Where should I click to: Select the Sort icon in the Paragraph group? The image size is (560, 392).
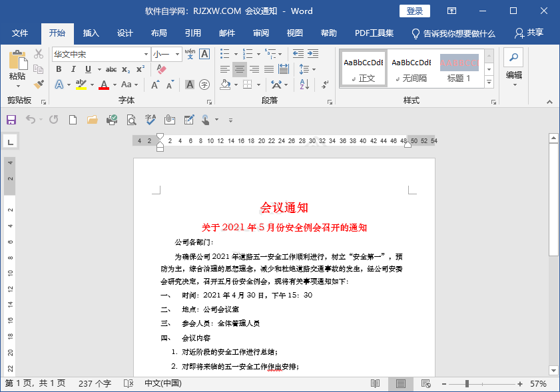click(303, 85)
